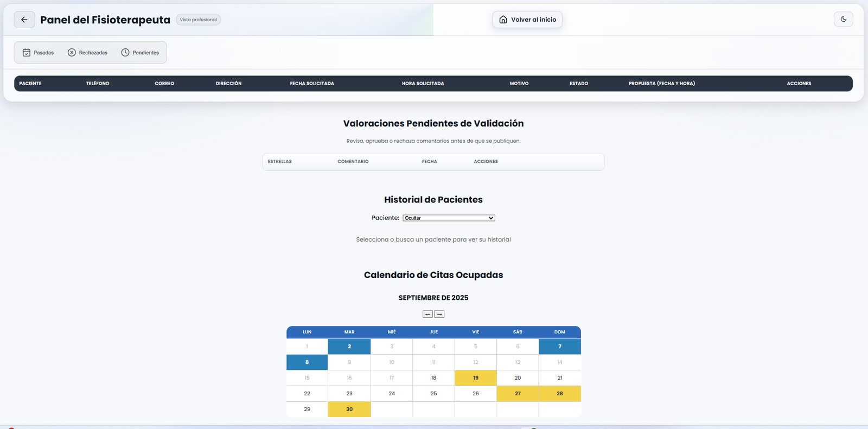Select the Vista profesional badge
The width and height of the screenshot is (868, 429).
[x=198, y=20]
